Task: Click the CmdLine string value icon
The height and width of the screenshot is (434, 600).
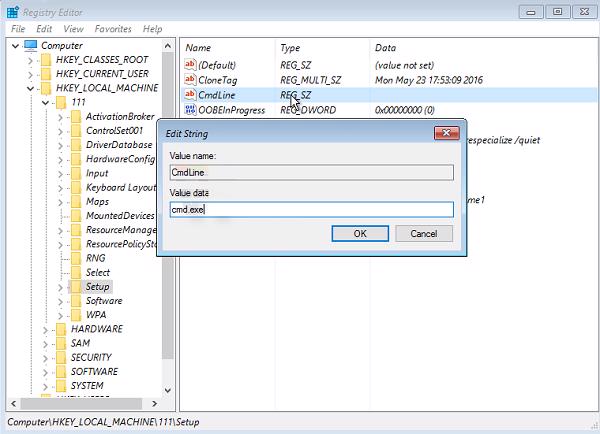Action: (x=190, y=95)
